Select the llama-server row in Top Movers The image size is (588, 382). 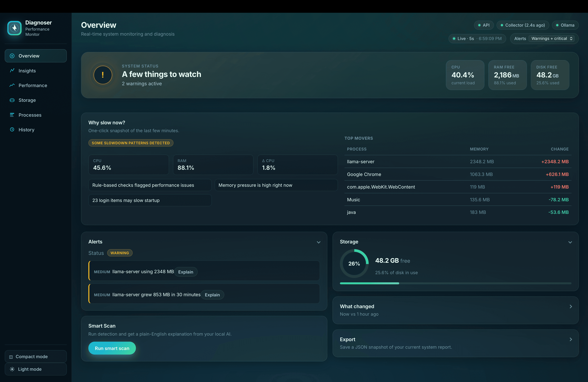458,162
